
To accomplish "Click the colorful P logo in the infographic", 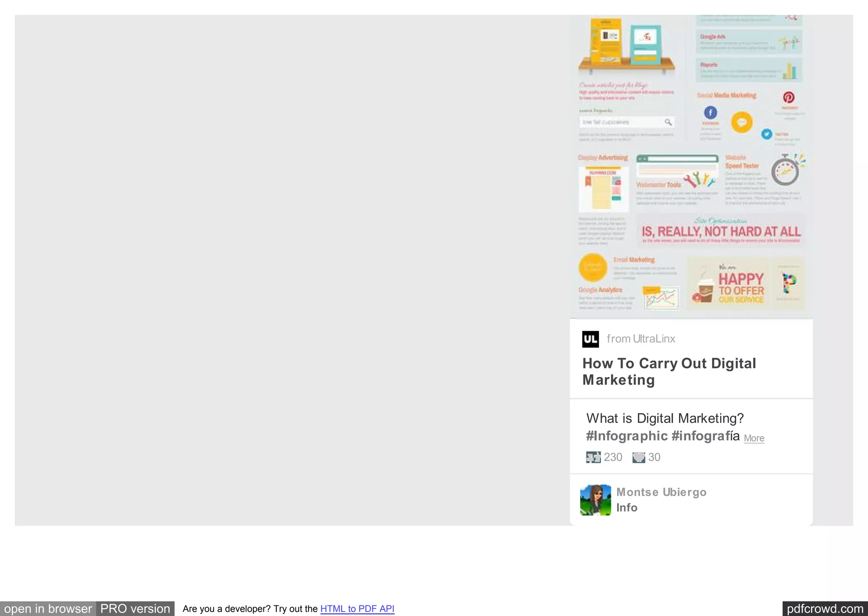I will click(788, 283).
